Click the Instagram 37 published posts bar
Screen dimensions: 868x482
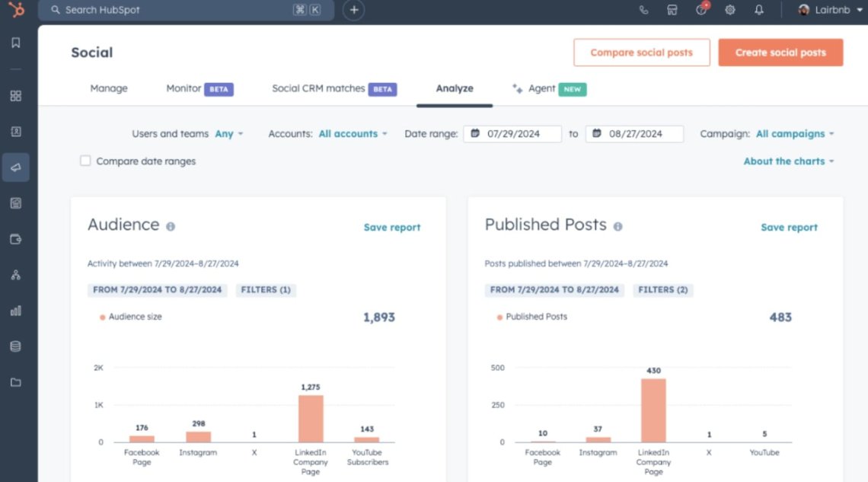[x=598, y=439]
